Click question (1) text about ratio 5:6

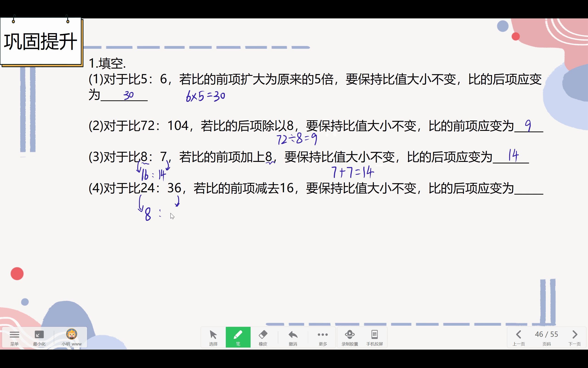[x=315, y=87]
